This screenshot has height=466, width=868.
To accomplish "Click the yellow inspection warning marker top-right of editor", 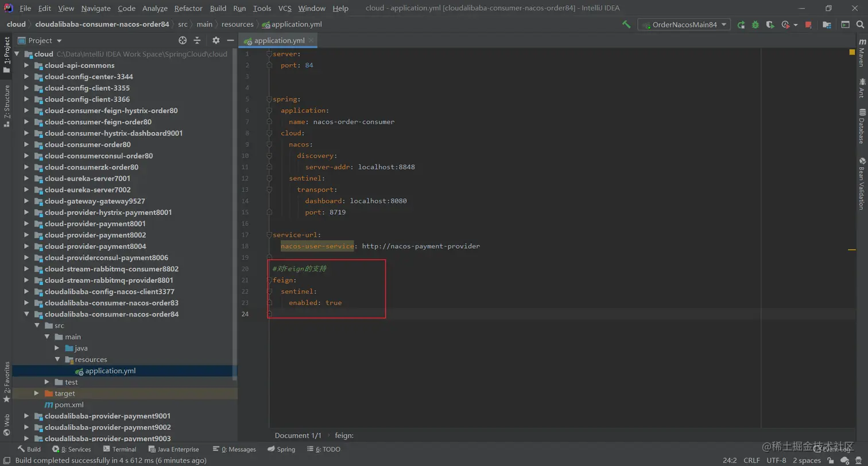I will point(852,52).
